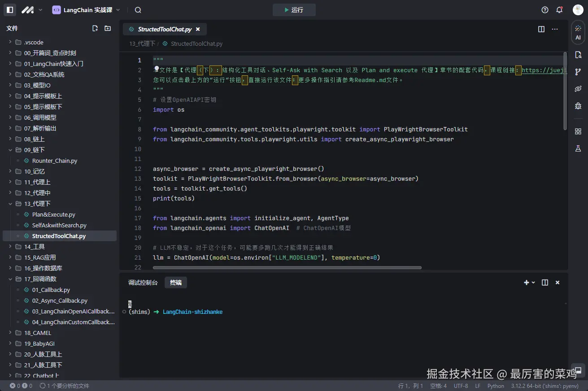Expand the 14_工具 folder
The image size is (588, 391).
tap(34, 247)
